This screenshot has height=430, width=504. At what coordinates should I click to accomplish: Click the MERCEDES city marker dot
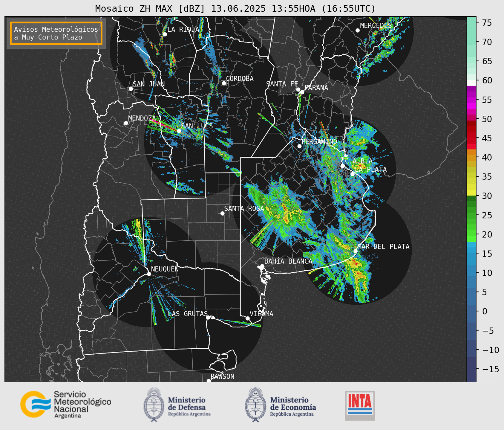tap(358, 31)
